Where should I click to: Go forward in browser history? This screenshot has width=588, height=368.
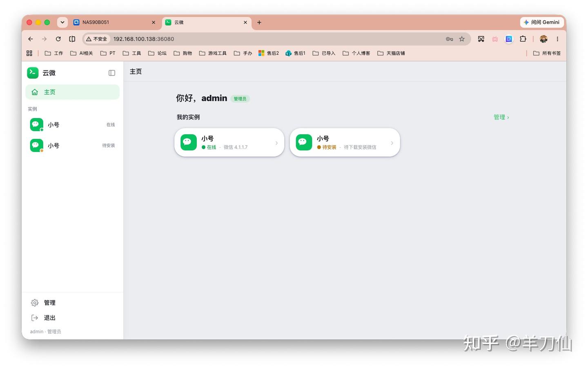(x=45, y=39)
